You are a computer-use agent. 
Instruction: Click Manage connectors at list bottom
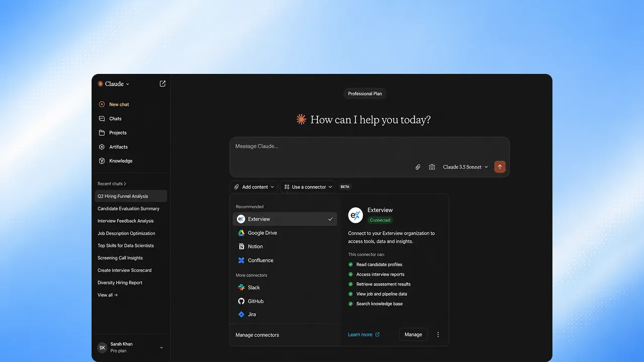pyautogui.click(x=257, y=335)
